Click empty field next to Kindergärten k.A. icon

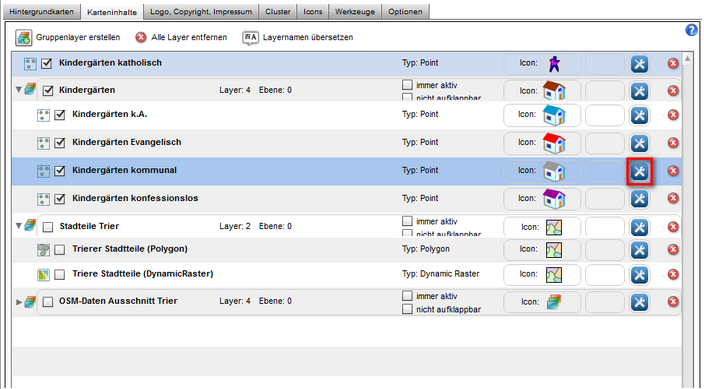[x=605, y=115]
